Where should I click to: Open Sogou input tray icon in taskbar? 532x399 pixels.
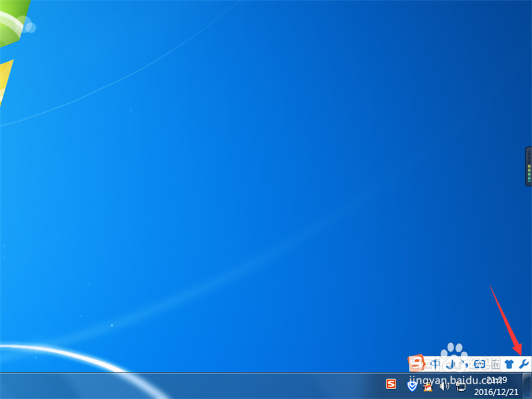(391, 384)
